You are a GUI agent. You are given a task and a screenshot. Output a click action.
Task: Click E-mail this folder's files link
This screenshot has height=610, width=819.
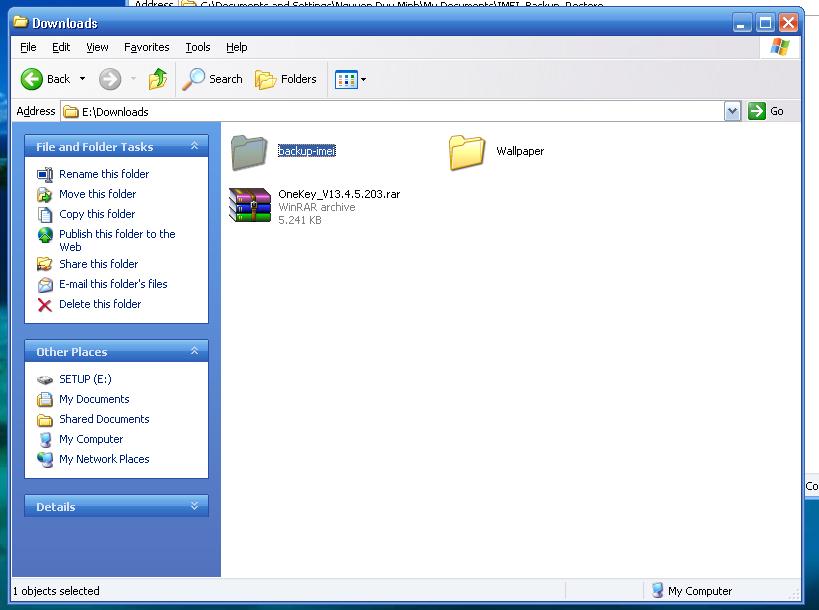click(x=113, y=284)
